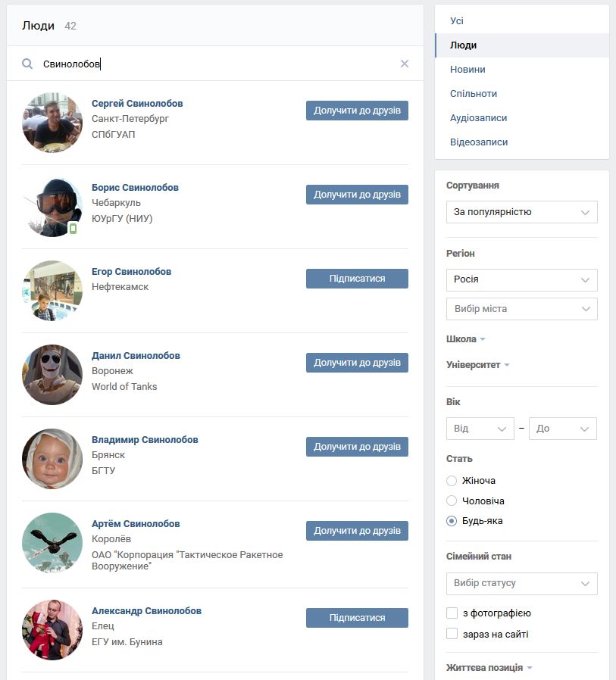Image resolution: width=616 pixels, height=680 pixels.
Task: Open the Вибір міста city dropdown
Action: 522,309
